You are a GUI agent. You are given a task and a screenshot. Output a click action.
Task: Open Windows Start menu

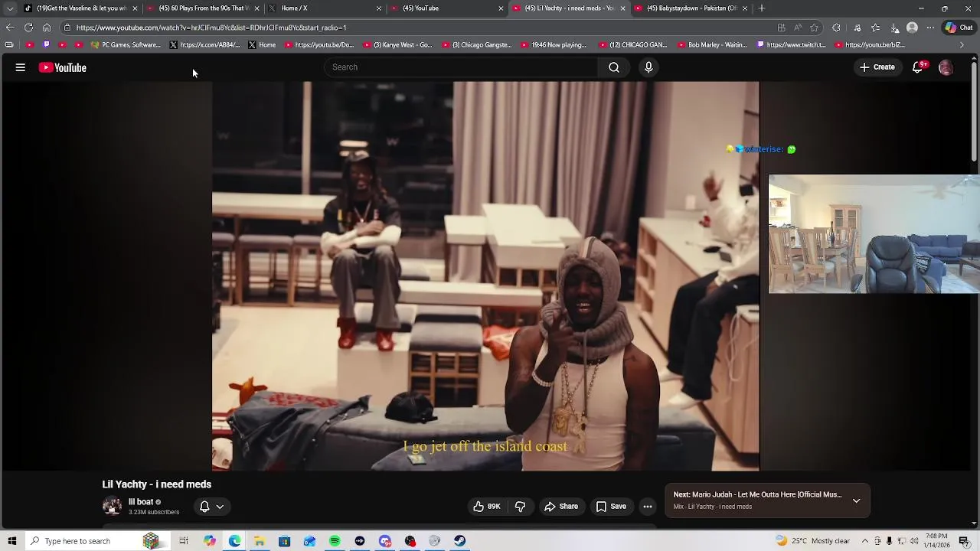(x=11, y=541)
